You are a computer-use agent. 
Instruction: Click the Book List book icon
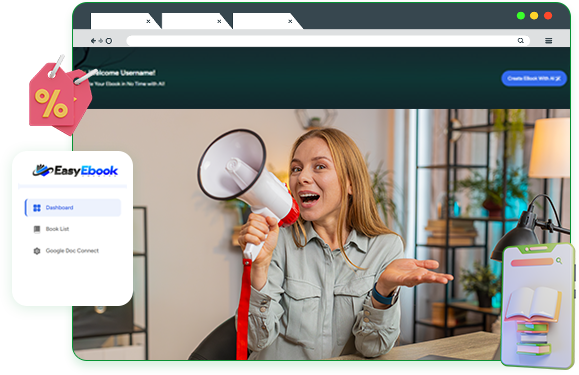tap(37, 229)
